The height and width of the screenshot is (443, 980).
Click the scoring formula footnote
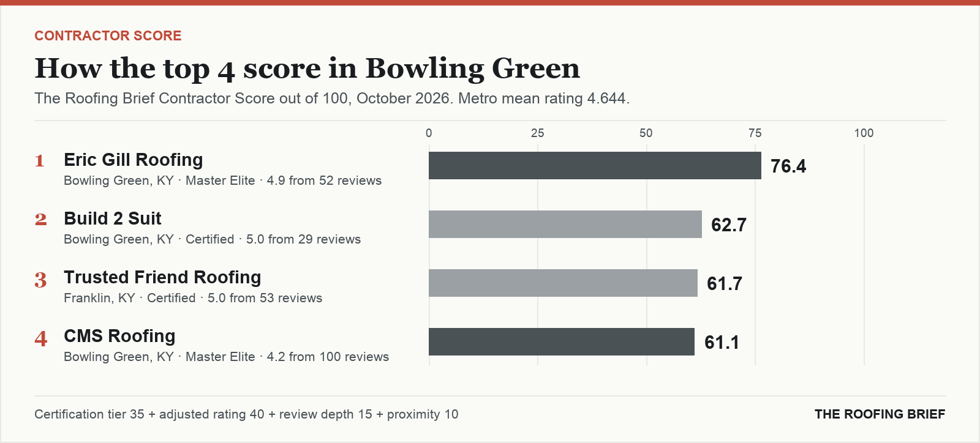point(246,414)
